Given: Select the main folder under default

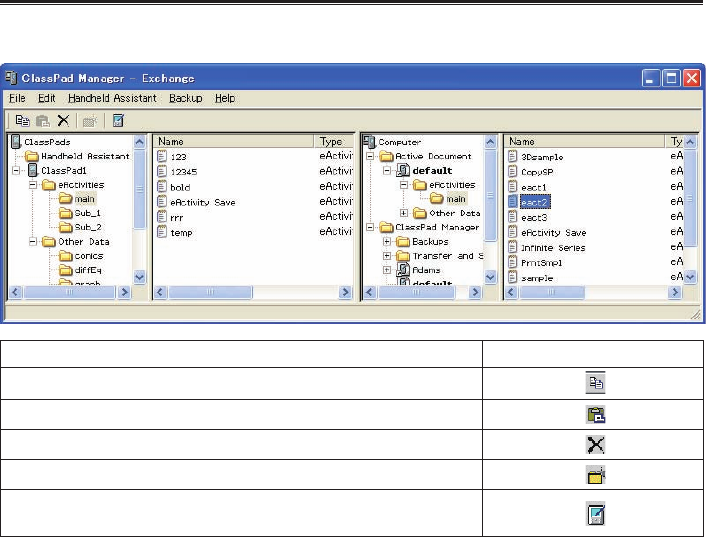Looking at the screenshot, I should click(448, 199).
